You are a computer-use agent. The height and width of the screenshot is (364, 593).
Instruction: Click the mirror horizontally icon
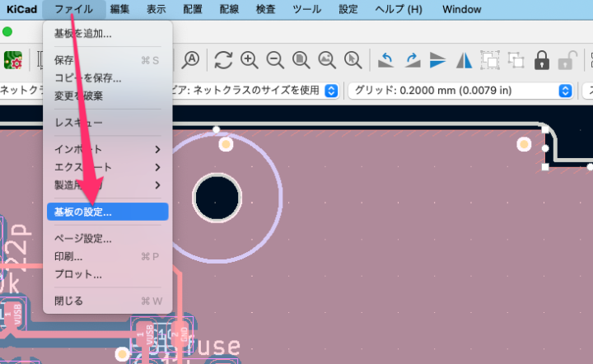pos(465,59)
